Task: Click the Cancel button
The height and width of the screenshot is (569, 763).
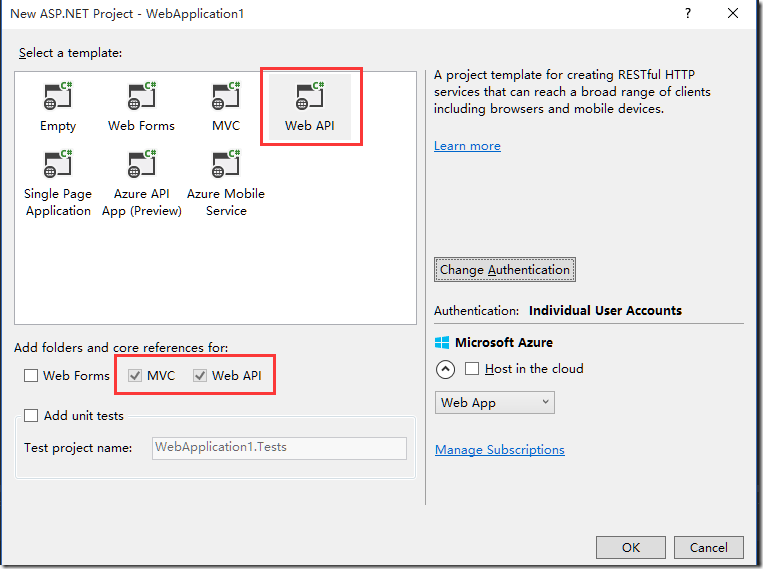Action: (x=708, y=548)
